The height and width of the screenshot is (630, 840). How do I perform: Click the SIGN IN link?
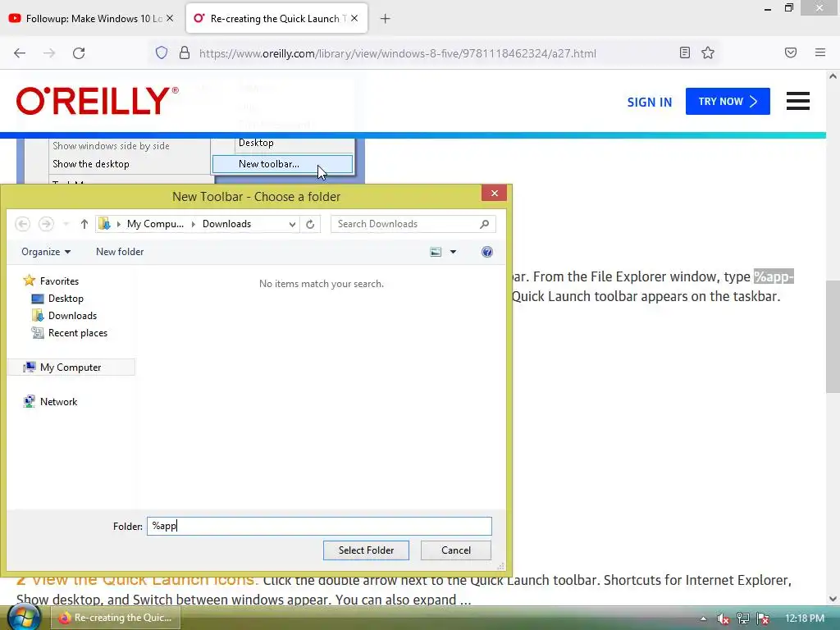point(650,102)
